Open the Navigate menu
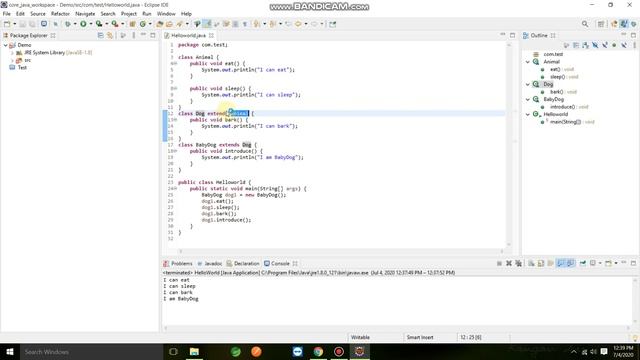The width and height of the screenshot is (640, 360). (x=85, y=13)
